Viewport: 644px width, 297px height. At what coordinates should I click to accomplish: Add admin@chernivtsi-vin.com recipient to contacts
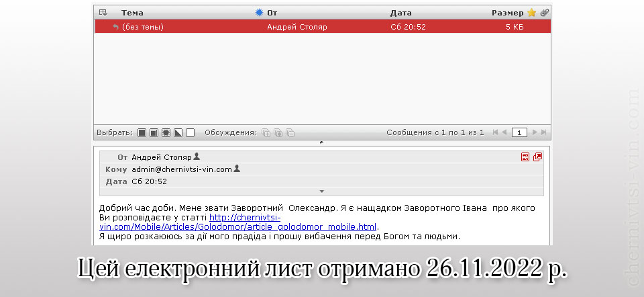(x=237, y=169)
